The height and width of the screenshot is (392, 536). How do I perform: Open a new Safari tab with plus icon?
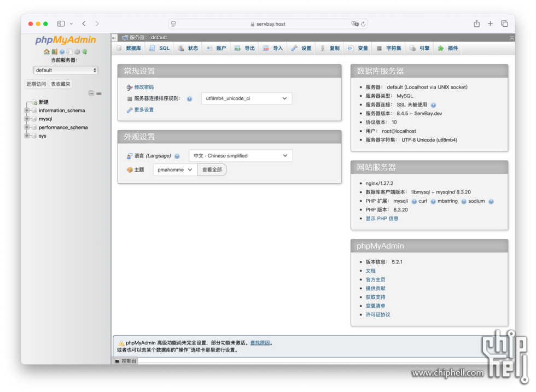491,24
